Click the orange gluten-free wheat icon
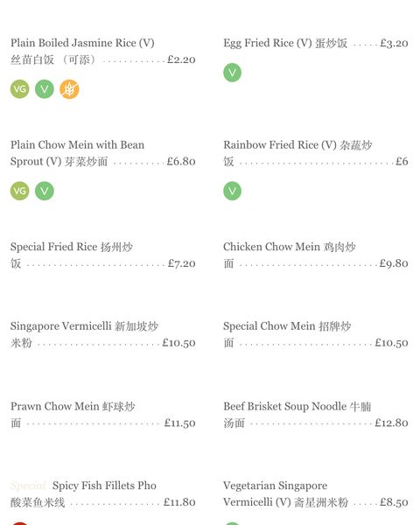Image resolution: width=420 pixels, height=525 pixels. [x=69, y=89]
